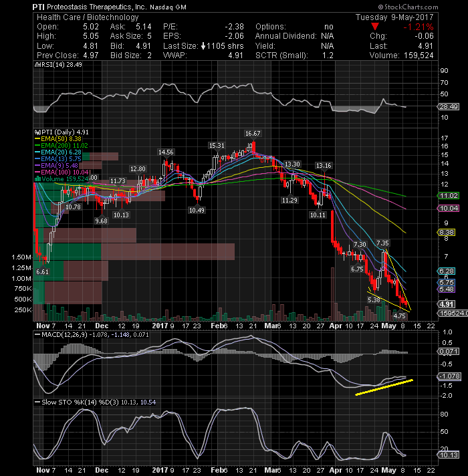The height and width of the screenshot is (476, 468).
Task: Click the down arrow beside Last Size
Action: pos(203,46)
